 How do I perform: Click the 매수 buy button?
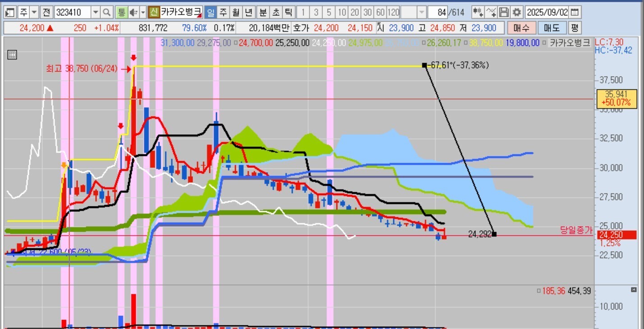(521, 28)
